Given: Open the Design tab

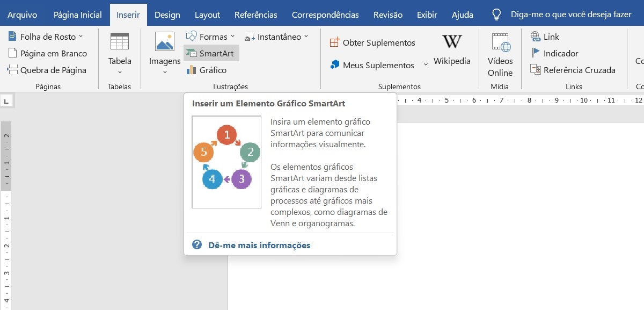Looking at the screenshot, I should click(x=167, y=15).
